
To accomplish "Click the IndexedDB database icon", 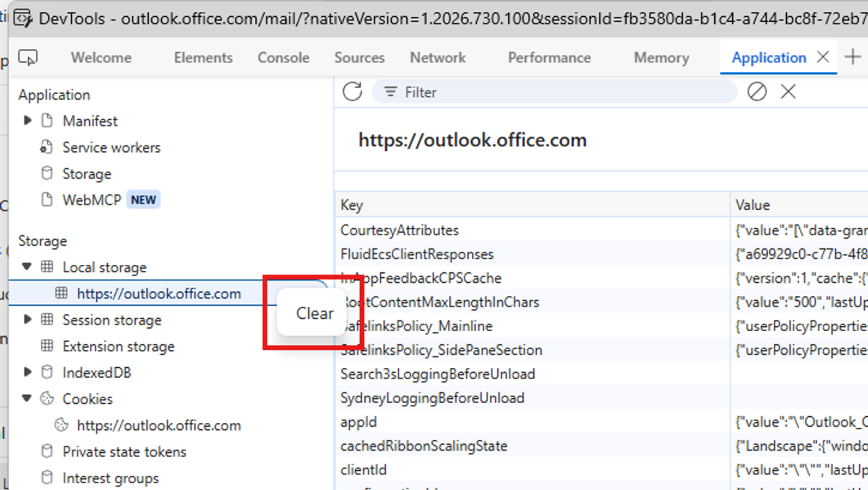I will [x=46, y=373].
